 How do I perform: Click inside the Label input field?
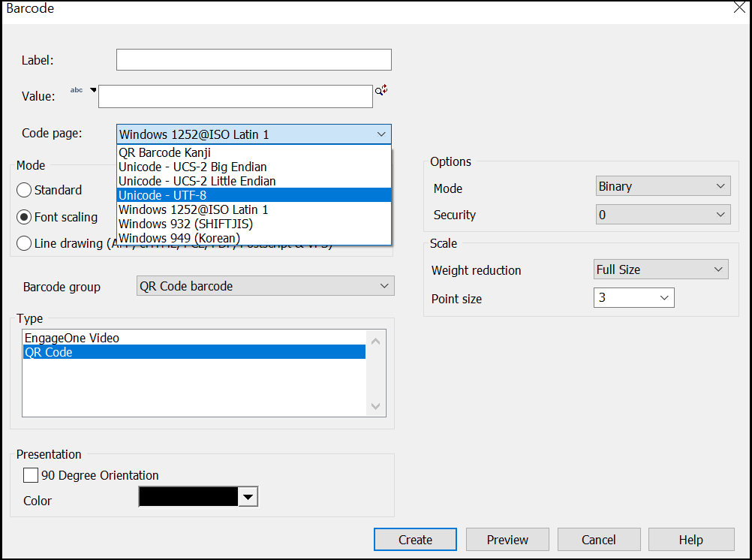pyautogui.click(x=253, y=59)
